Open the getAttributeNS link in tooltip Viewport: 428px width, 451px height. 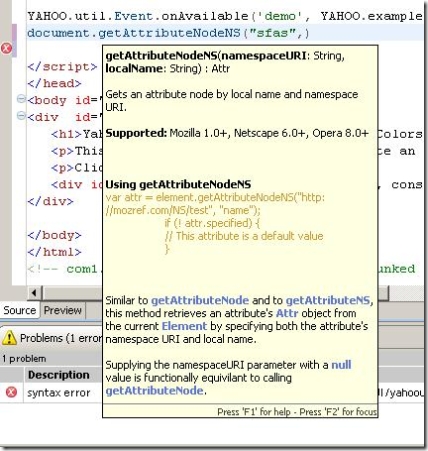(x=328, y=300)
